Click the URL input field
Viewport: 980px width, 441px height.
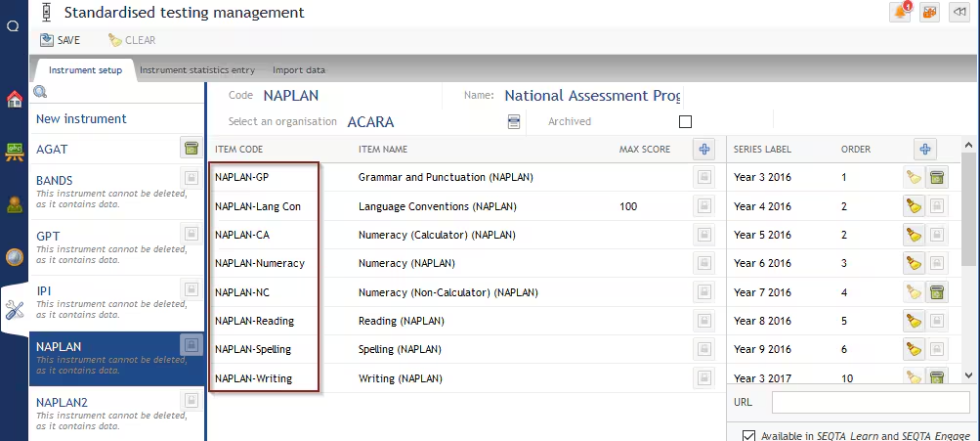click(x=871, y=402)
